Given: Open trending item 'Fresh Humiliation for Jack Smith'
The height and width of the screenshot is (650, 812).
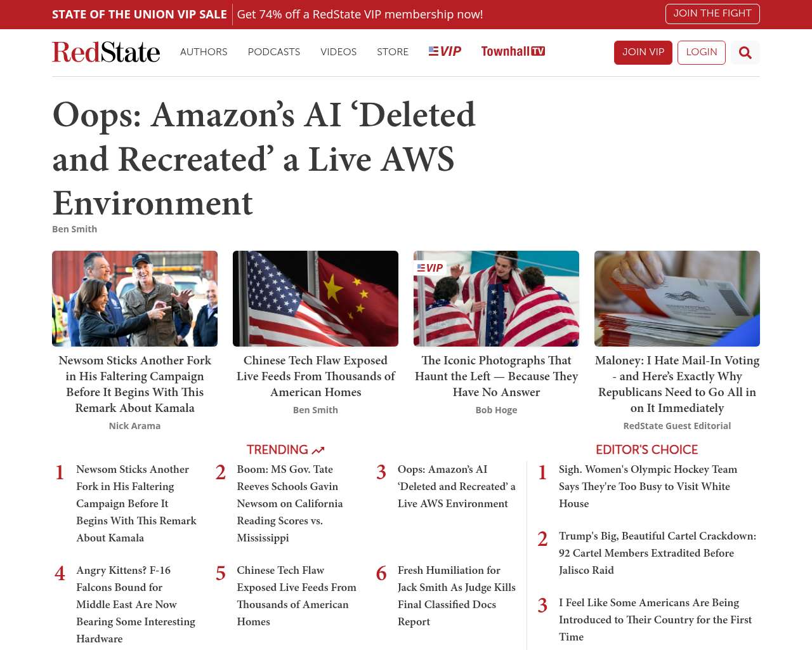Looking at the screenshot, I should (x=457, y=596).
